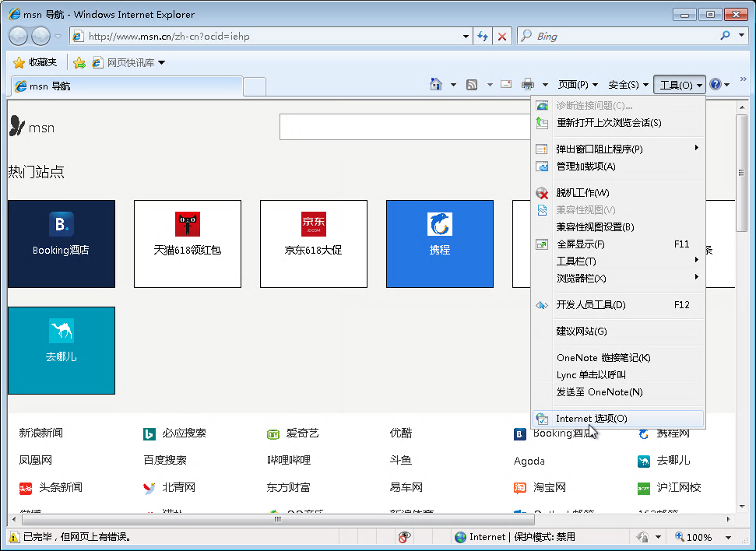
Task: Click the Add to Favorites bar icon
Action: [x=79, y=63]
